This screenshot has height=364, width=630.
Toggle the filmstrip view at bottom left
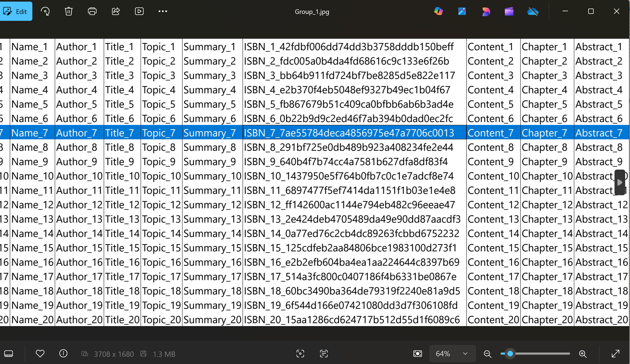click(9, 354)
